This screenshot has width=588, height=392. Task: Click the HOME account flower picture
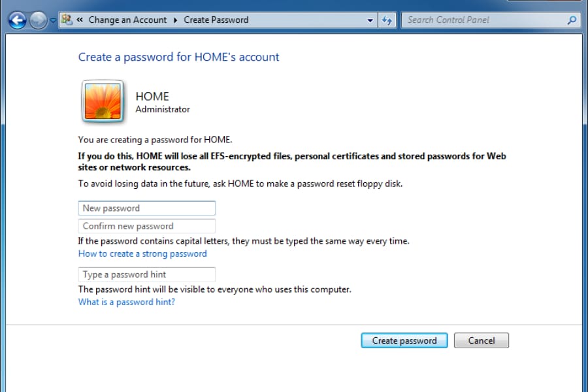point(103,101)
